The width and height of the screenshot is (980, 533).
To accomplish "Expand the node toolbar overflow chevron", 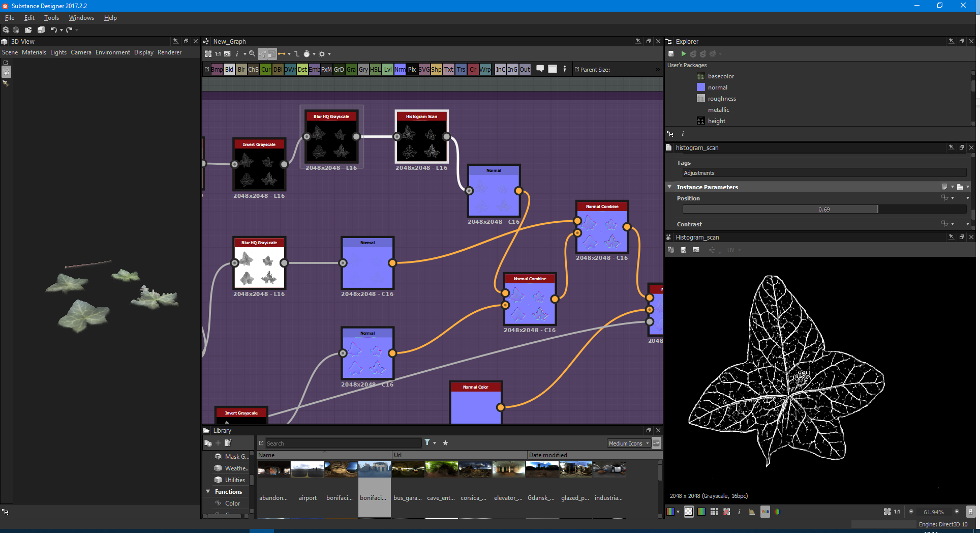I will click(658, 70).
